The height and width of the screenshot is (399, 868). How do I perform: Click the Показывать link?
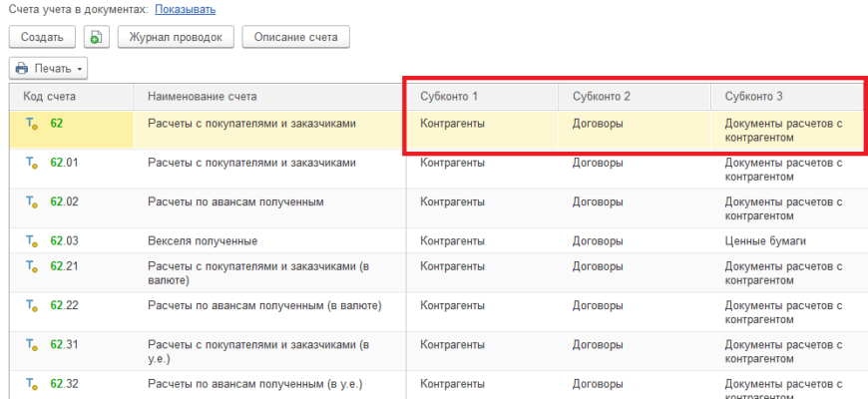click(185, 9)
